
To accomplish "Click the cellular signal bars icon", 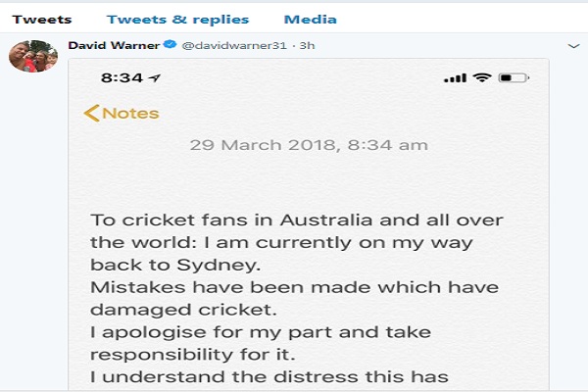I will pyautogui.click(x=454, y=77).
